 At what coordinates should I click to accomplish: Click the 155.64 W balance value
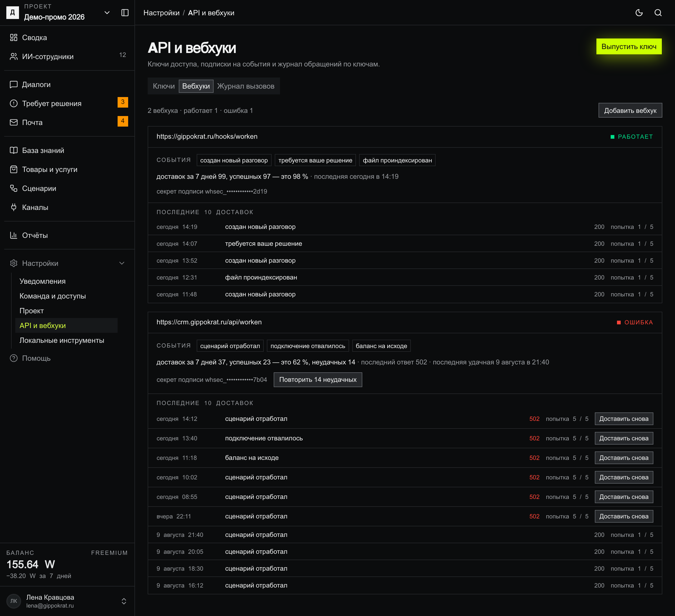click(31, 564)
